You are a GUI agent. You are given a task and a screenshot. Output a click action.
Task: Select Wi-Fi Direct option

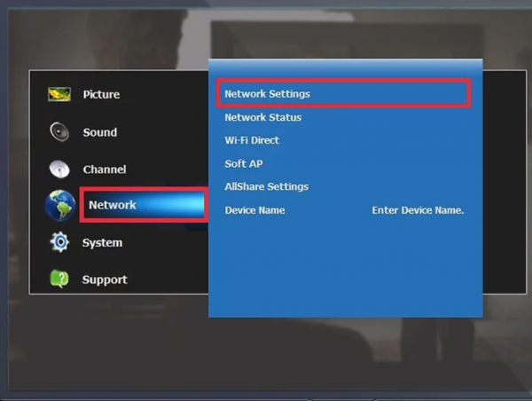pos(252,140)
